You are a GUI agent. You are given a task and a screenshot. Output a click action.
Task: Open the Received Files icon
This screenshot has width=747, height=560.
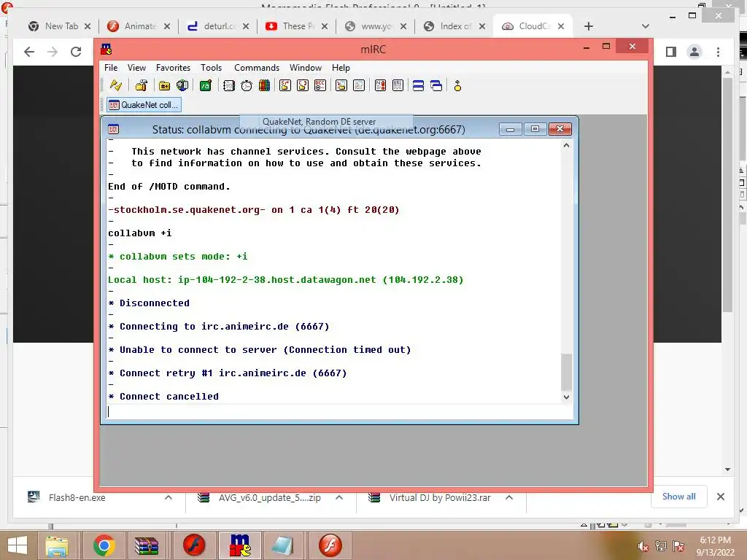pos(341,86)
